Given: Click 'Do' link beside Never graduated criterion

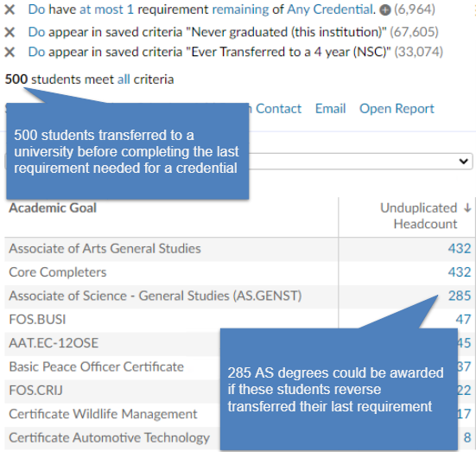Looking at the screenshot, I should 36,32.
